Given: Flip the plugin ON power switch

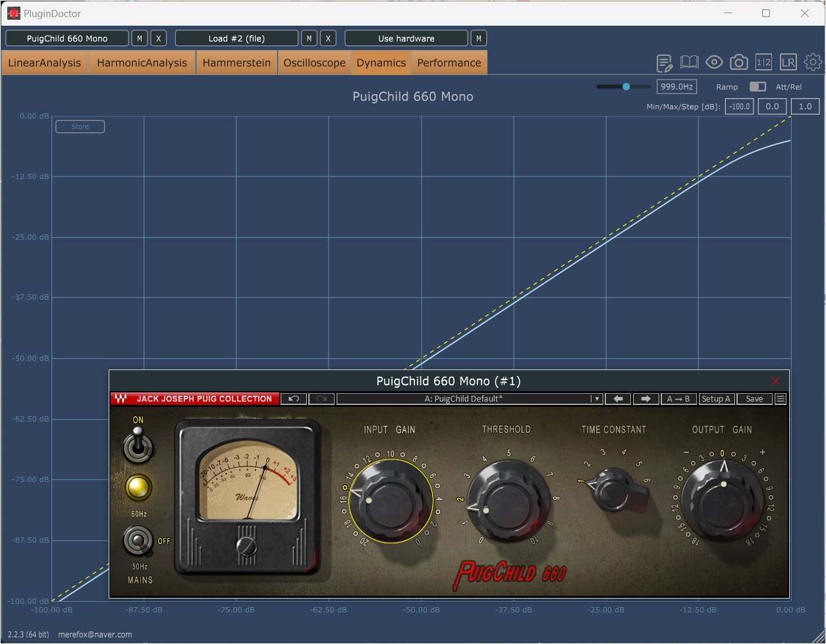Looking at the screenshot, I should point(138,444).
